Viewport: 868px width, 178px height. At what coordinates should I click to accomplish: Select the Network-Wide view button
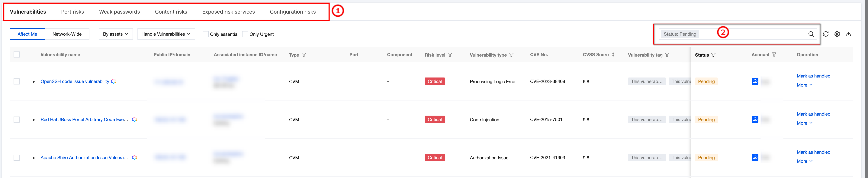(67, 34)
